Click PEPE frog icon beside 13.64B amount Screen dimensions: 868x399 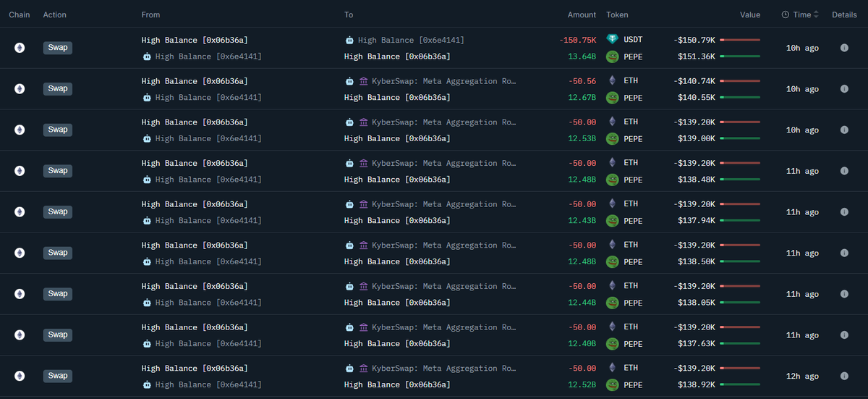[612, 56]
